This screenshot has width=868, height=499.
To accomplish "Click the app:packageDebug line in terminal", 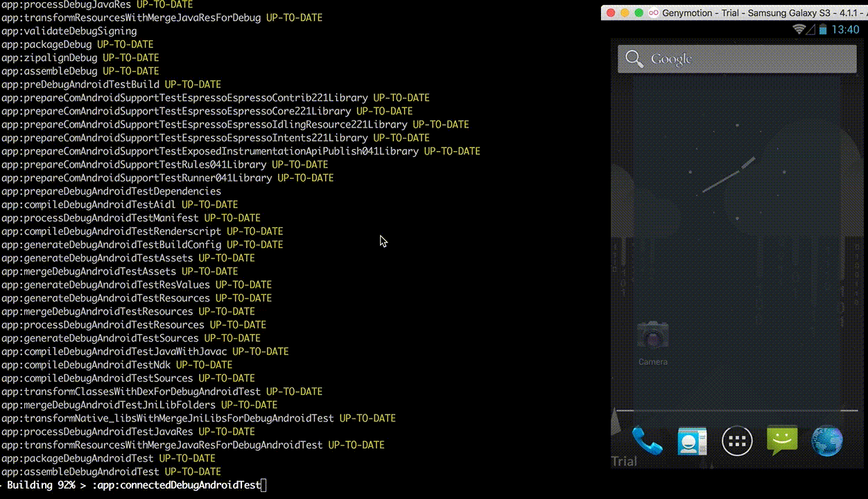I will point(78,44).
